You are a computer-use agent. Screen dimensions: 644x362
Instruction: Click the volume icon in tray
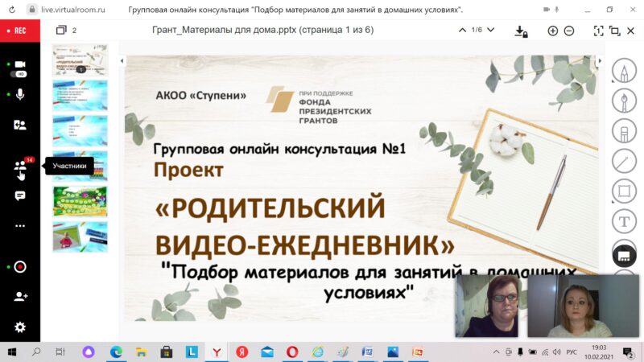pos(557,352)
